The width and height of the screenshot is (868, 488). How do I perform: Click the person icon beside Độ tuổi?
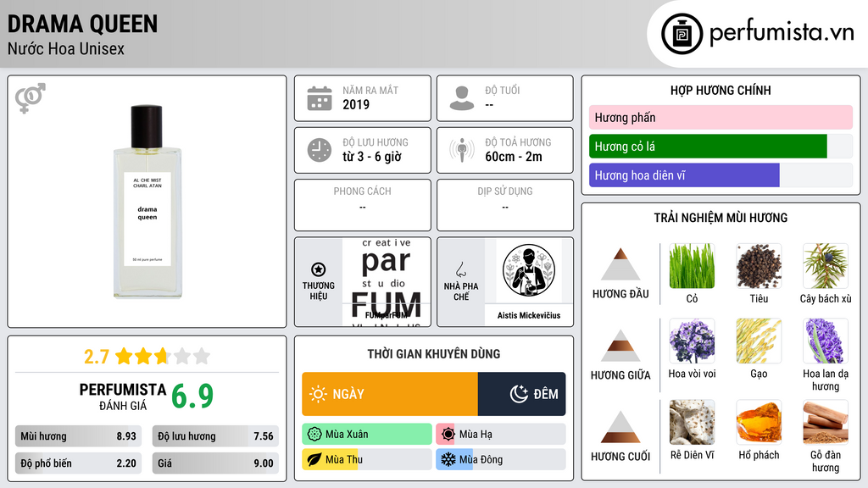point(462,98)
